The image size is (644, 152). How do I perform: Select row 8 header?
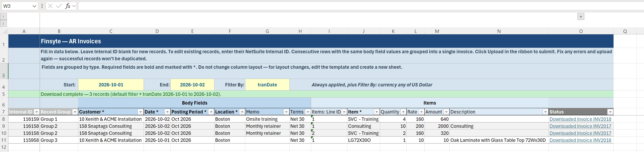click(4, 119)
